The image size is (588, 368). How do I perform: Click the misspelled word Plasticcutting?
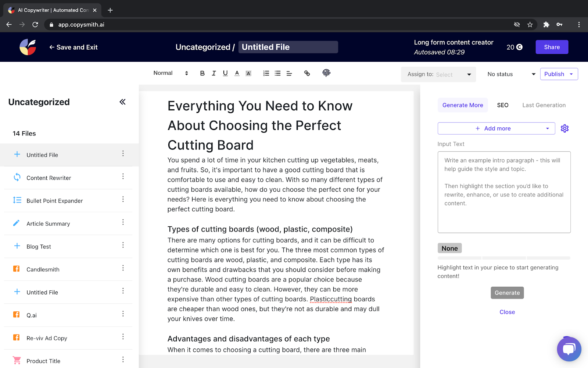(x=331, y=299)
